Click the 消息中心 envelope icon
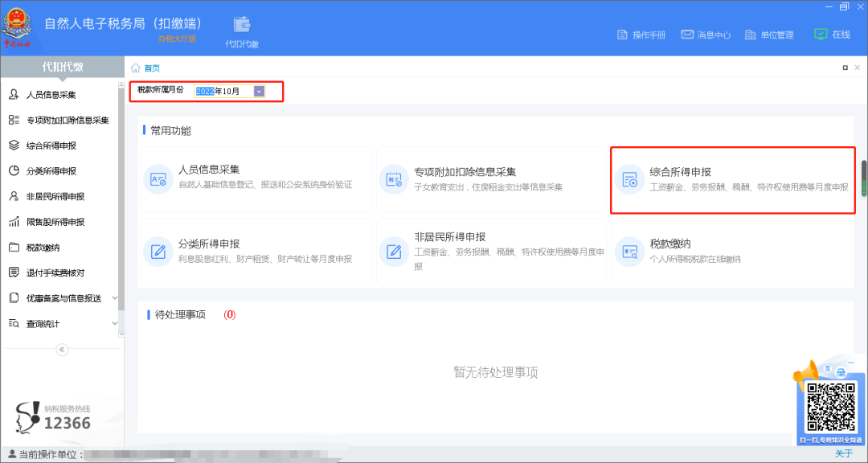 click(x=687, y=35)
